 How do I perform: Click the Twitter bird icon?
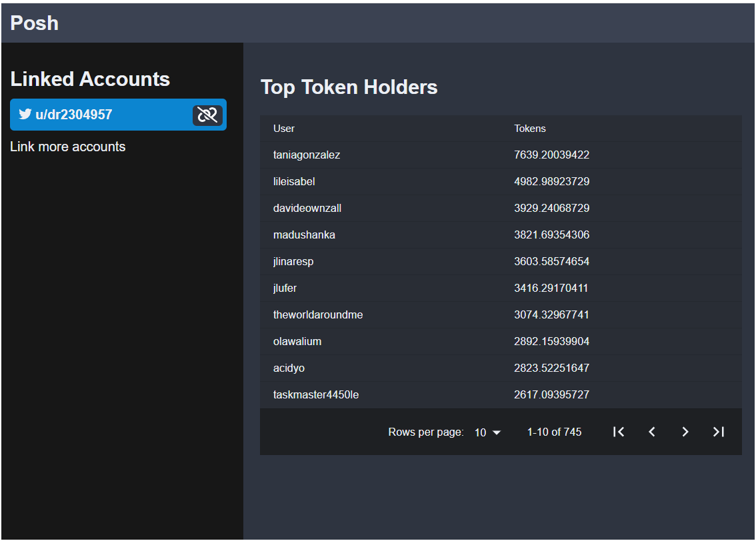tap(25, 114)
